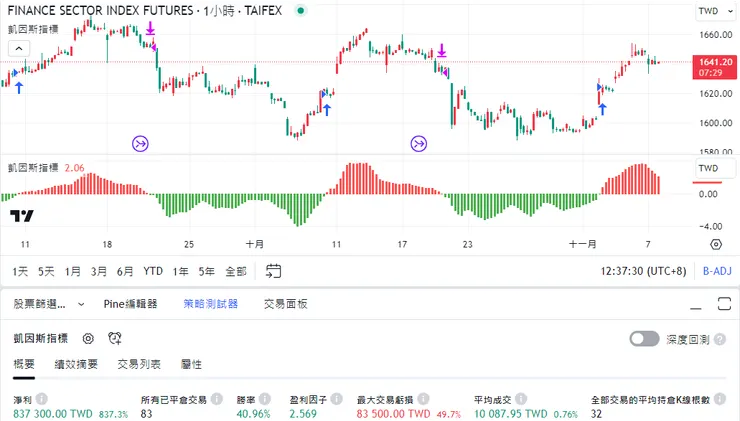Click the 12:37:30 (UTC+8) timezone clock
Image resolution: width=740 pixels, height=421 pixels.
click(x=643, y=271)
